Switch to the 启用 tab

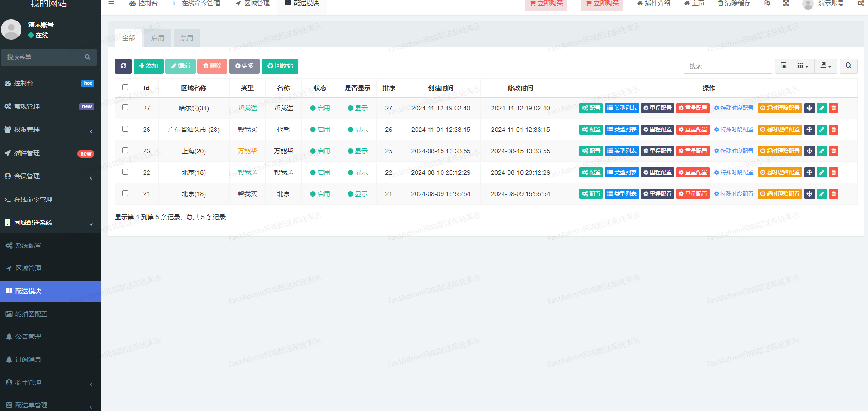pyautogui.click(x=158, y=38)
